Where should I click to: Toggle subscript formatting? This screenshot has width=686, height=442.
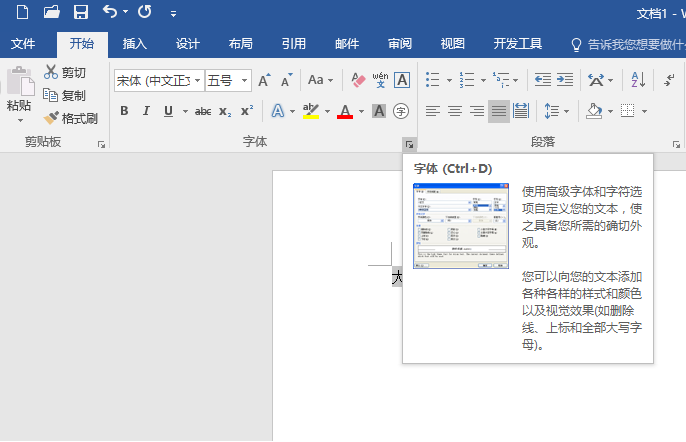tap(225, 111)
